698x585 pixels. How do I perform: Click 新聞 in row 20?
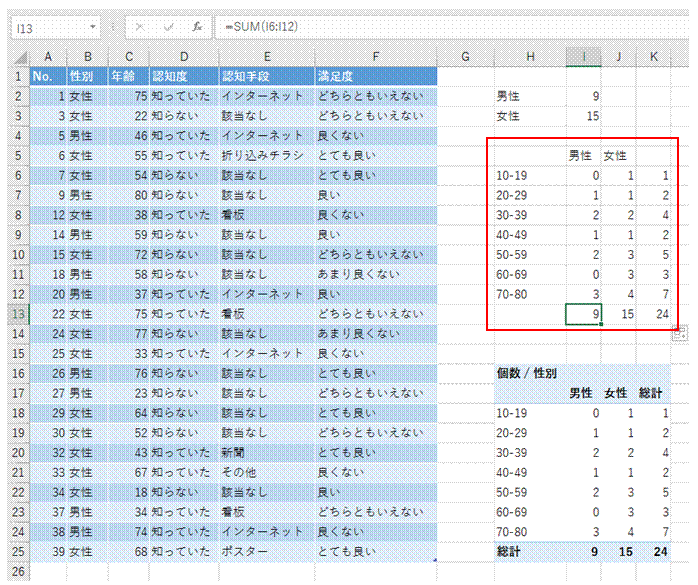pyautogui.click(x=233, y=453)
